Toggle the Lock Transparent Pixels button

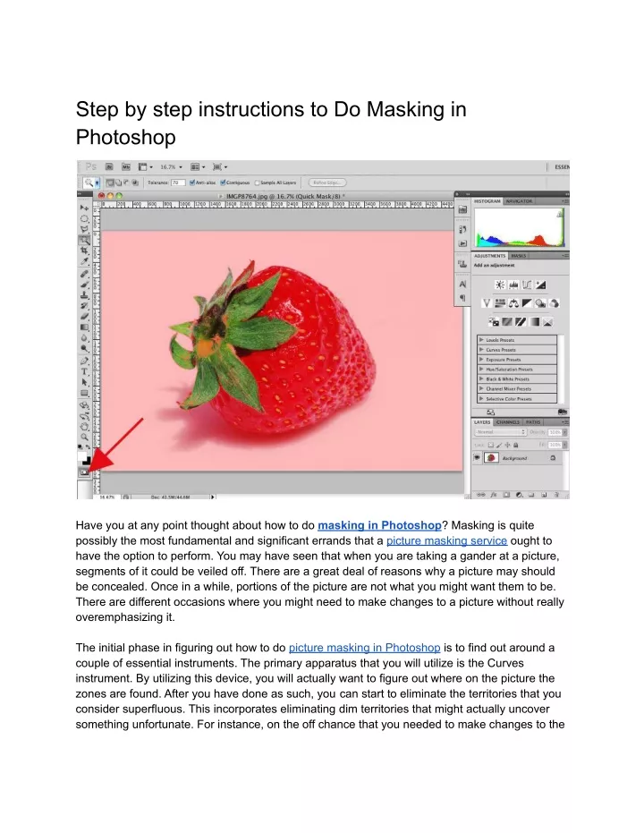pos(490,445)
